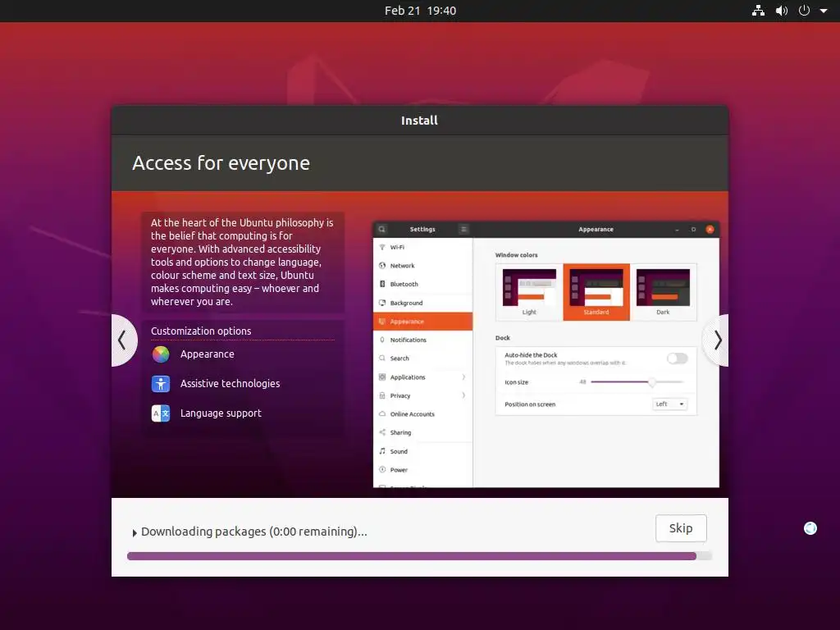Select Bluetooth in Settings sidebar
This screenshot has width=840, height=630.
coord(422,284)
